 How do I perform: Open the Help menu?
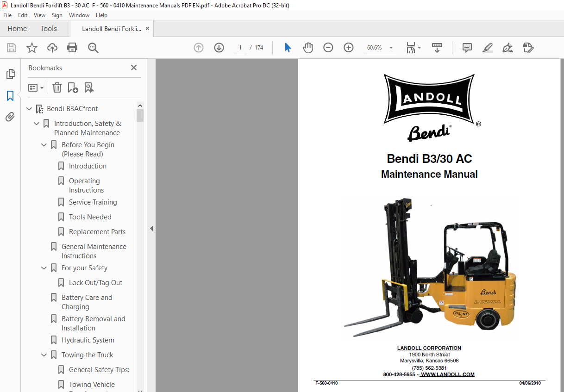click(x=101, y=15)
